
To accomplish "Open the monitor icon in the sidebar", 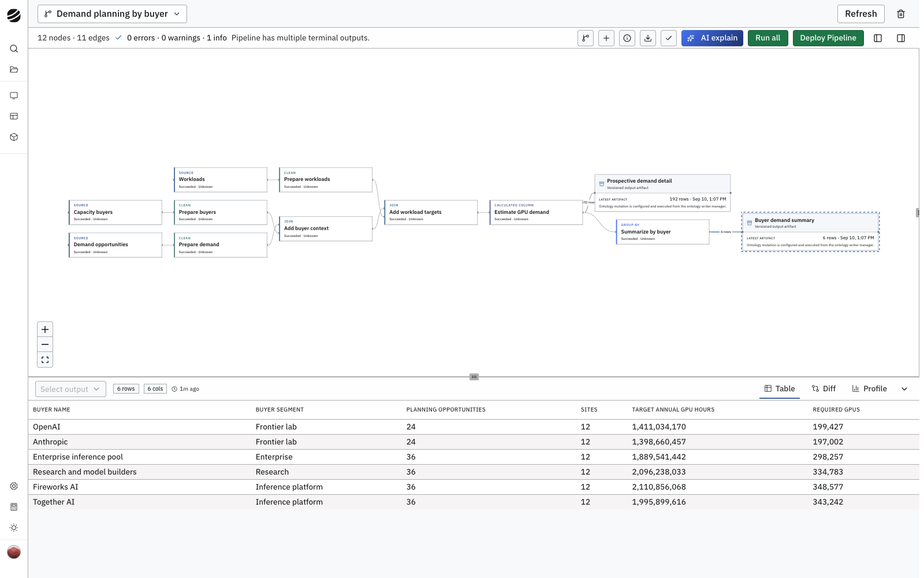I will coord(14,95).
